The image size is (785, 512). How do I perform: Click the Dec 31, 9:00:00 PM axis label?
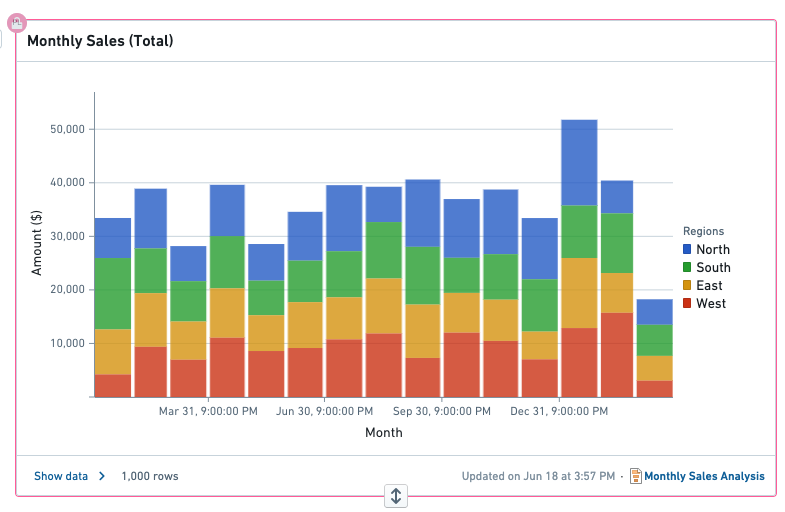click(x=559, y=411)
